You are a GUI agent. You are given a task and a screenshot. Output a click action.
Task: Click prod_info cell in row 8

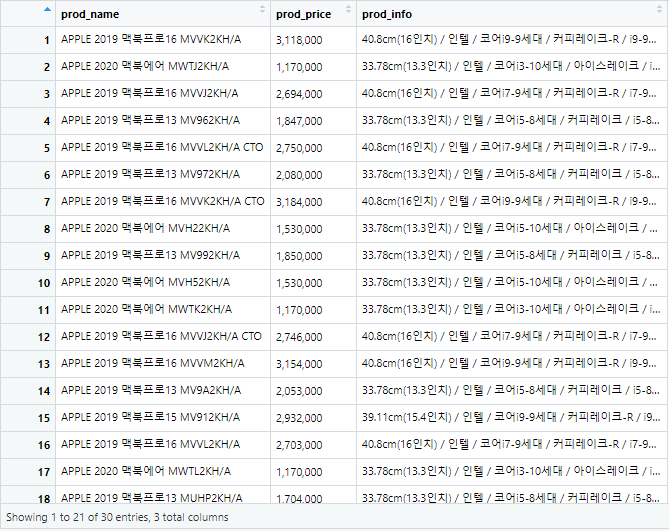coord(512,229)
